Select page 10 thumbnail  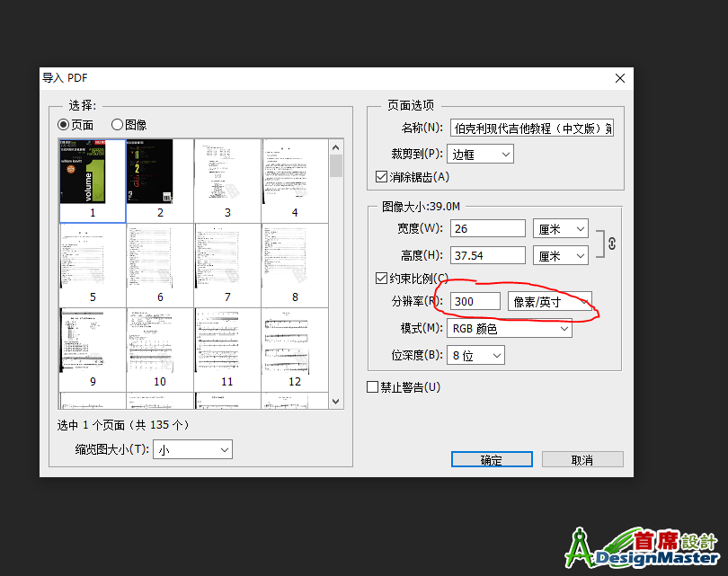pos(160,350)
